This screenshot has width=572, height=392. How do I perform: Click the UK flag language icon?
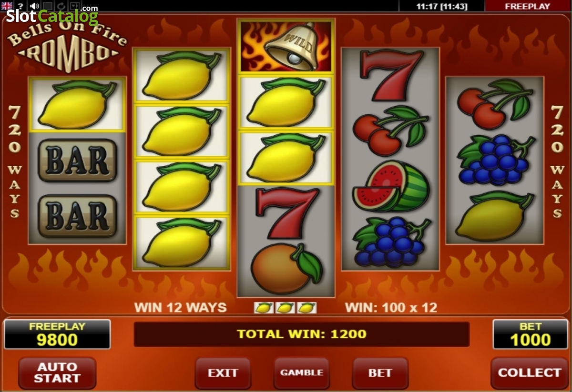click(7, 6)
